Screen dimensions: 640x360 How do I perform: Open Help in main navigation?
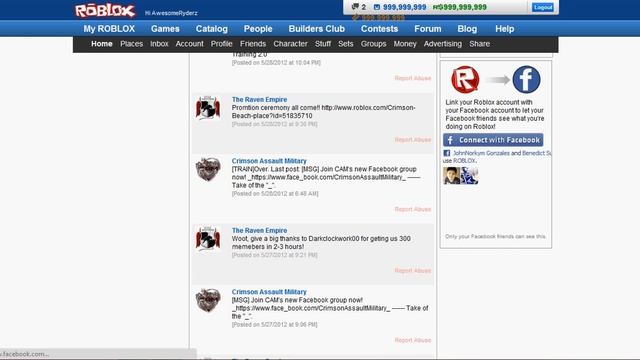pyautogui.click(x=504, y=29)
